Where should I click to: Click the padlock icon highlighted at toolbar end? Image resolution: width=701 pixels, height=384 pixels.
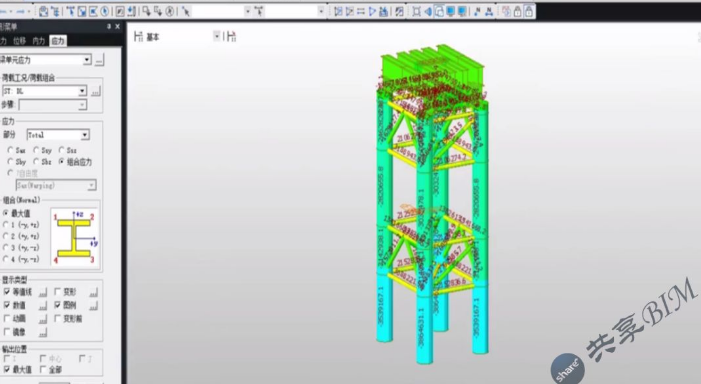coord(529,11)
